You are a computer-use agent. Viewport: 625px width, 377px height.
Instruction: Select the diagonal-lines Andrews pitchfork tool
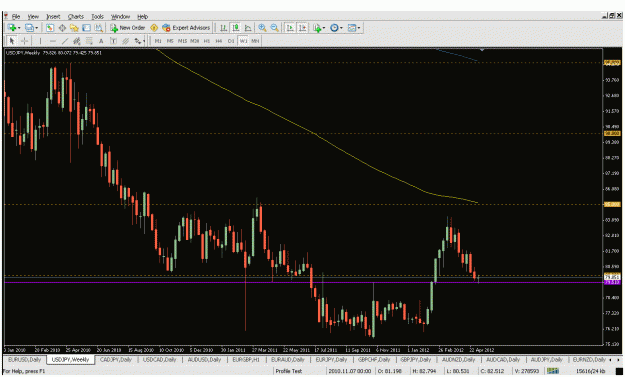pyautogui.click(x=126, y=41)
